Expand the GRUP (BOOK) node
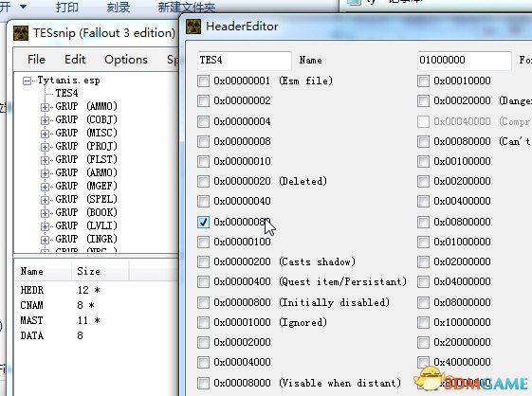The height and width of the screenshot is (396, 532). (45, 213)
